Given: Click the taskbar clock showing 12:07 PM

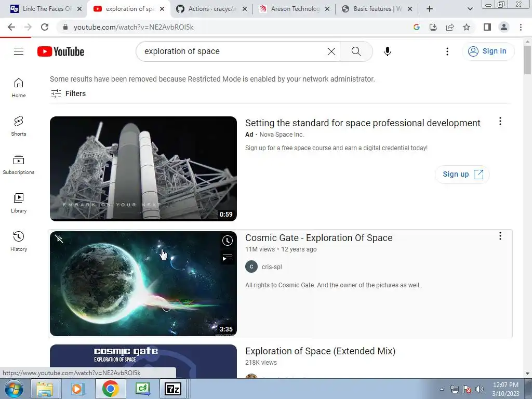Looking at the screenshot, I should point(506,389).
